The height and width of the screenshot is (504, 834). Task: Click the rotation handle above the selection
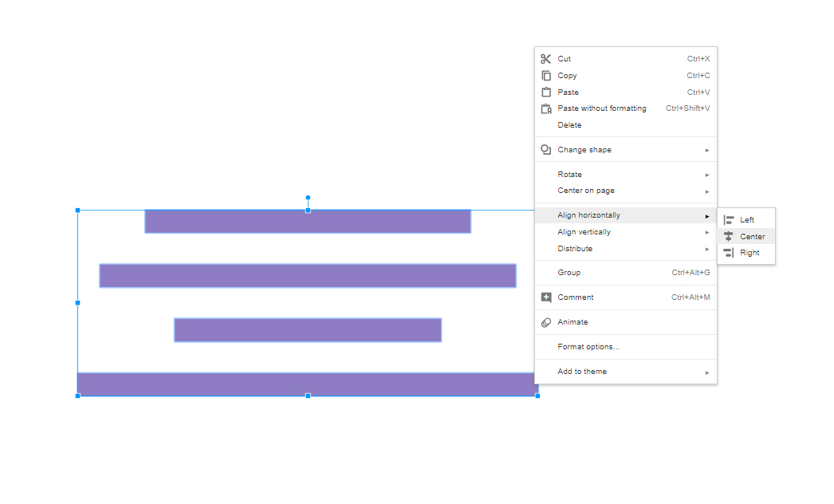click(x=308, y=198)
